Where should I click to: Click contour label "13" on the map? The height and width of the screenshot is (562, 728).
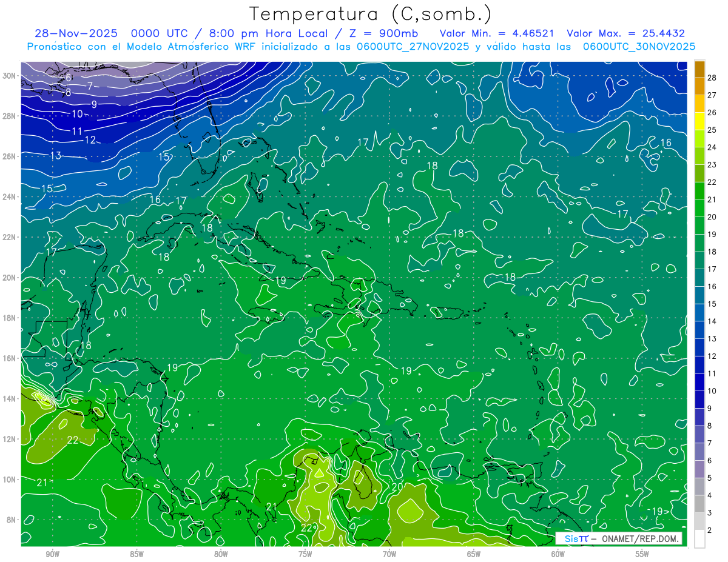pyautogui.click(x=56, y=156)
